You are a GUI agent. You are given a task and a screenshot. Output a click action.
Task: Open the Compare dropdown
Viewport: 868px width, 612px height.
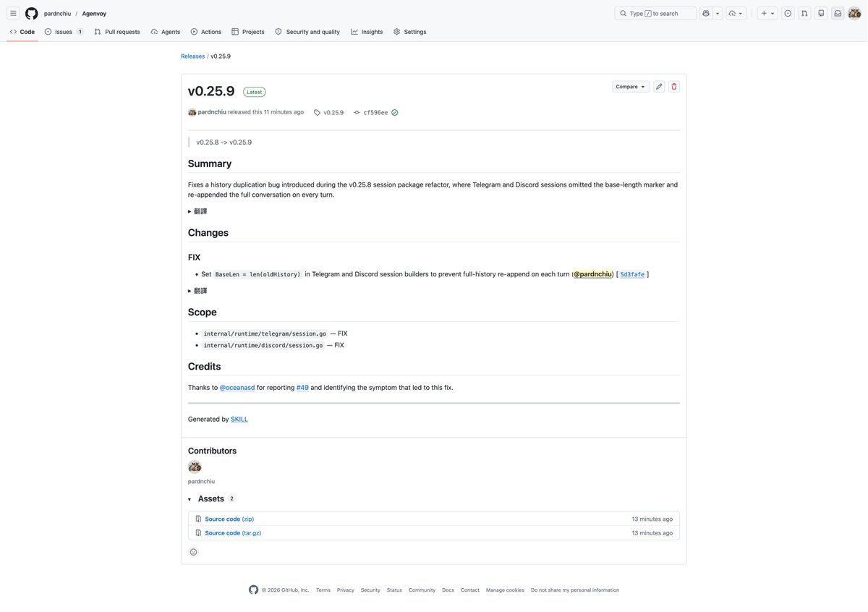(x=631, y=87)
